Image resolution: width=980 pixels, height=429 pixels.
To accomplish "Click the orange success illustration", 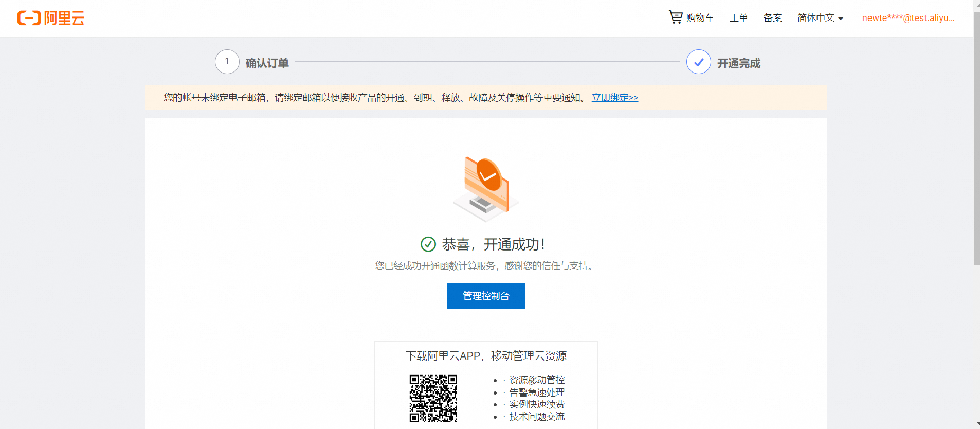I will point(486,189).
